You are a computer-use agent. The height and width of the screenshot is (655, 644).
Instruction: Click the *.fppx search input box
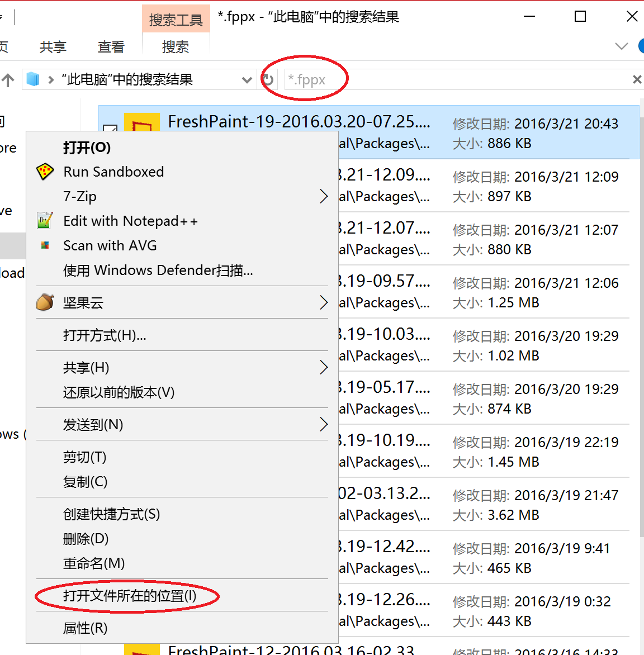pos(447,80)
